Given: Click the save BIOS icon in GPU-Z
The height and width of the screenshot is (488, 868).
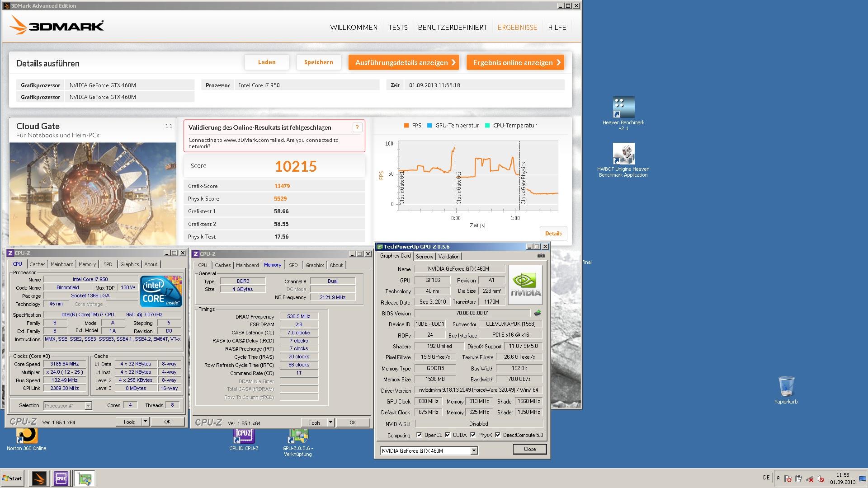Looking at the screenshot, I should coord(538,313).
